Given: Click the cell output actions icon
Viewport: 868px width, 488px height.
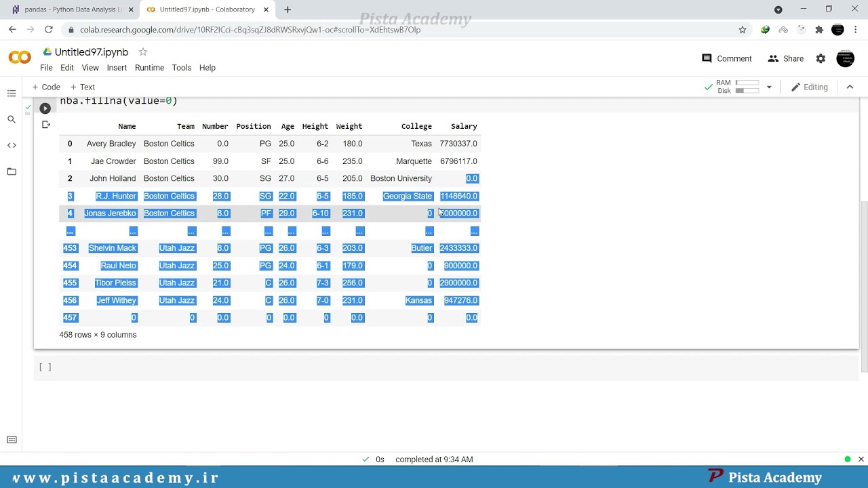Looking at the screenshot, I should click(46, 125).
